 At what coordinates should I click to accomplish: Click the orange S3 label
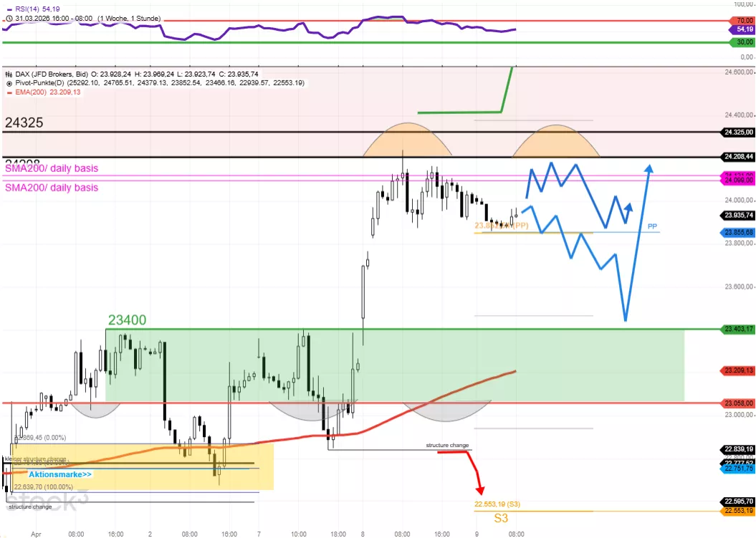pyautogui.click(x=501, y=517)
